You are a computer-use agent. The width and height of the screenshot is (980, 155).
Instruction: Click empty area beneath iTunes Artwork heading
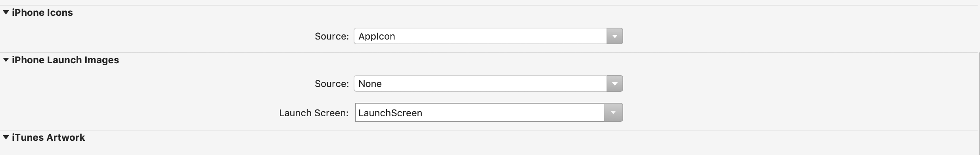490,149
